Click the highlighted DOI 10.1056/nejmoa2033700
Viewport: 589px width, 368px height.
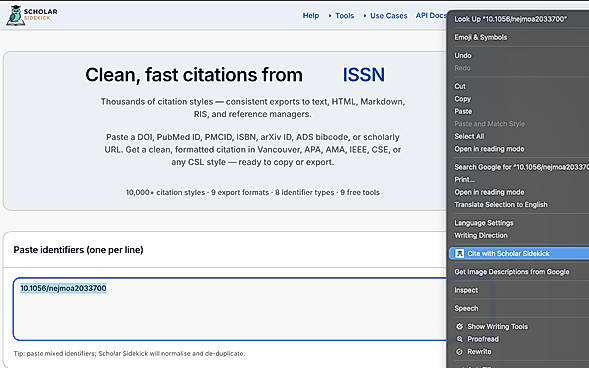pos(63,288)
